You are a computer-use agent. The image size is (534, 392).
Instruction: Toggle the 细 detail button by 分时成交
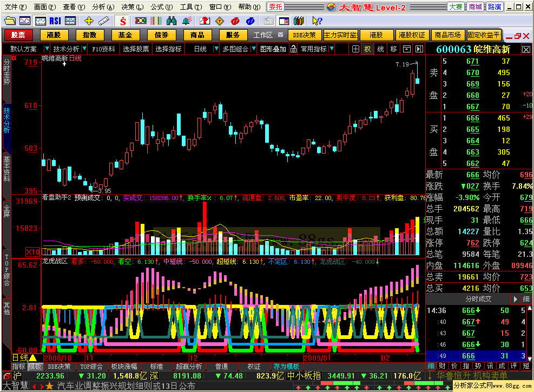(526, 299)
